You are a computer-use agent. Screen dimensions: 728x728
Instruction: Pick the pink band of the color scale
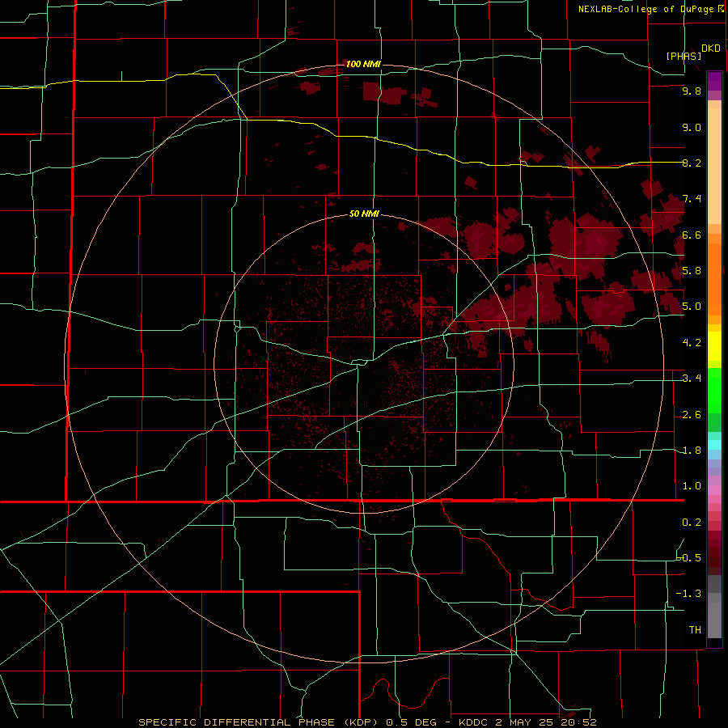[x=714, y=490]
